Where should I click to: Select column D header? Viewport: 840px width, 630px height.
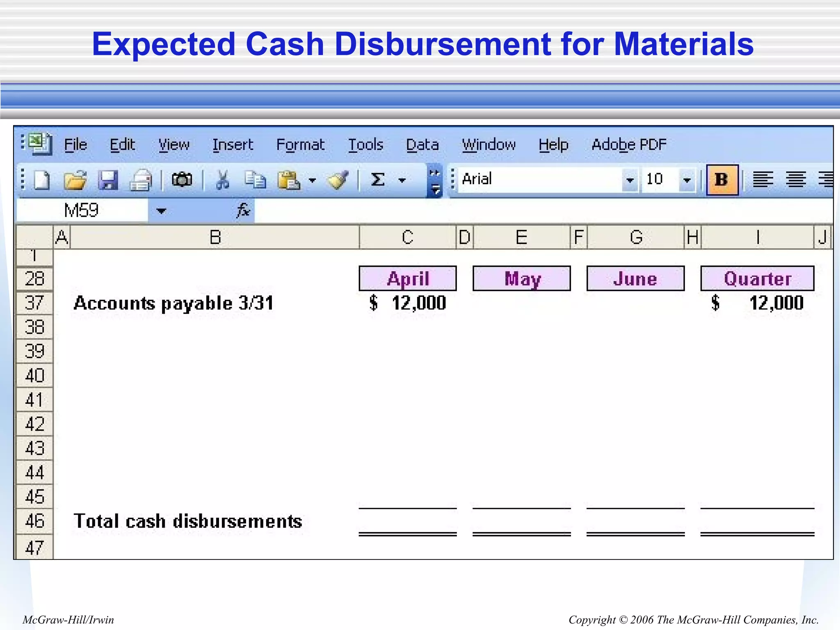click(x=465, y=237)
